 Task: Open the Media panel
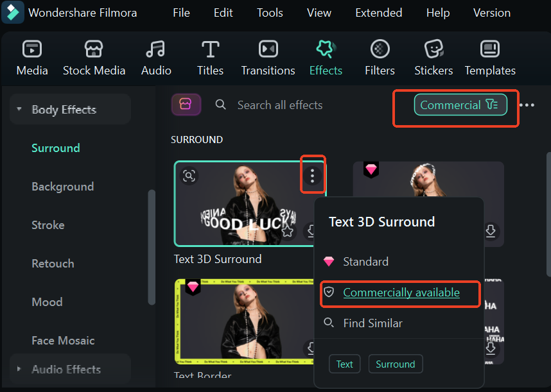tap(32, 58)
